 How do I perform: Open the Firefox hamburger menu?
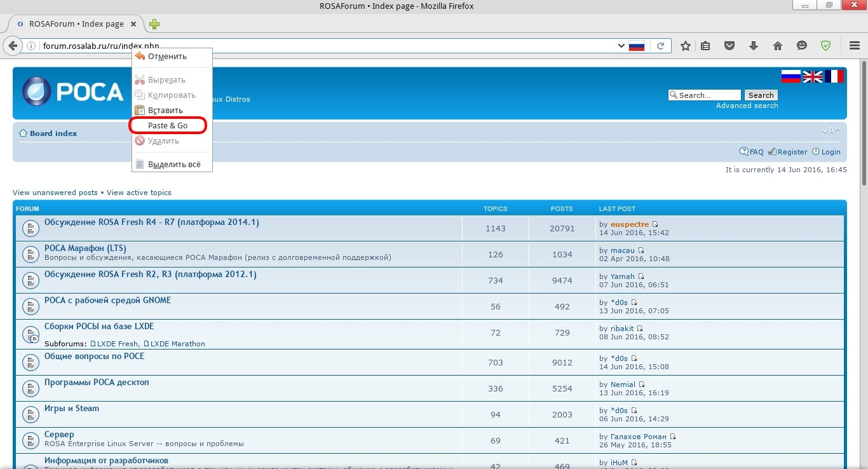tap(855, 46)
